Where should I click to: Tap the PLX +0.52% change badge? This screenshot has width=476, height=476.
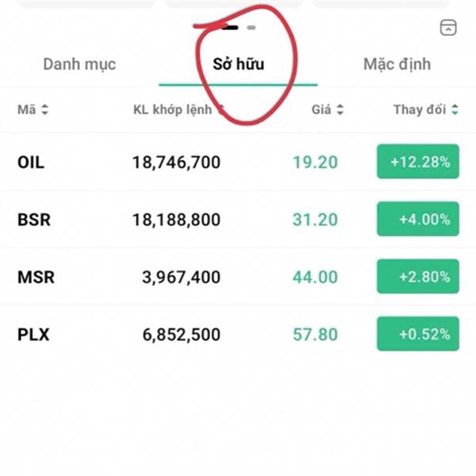pos(418,334)
